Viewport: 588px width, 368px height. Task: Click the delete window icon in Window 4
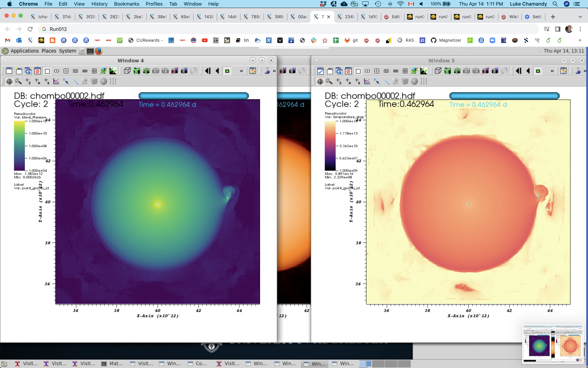38,71
